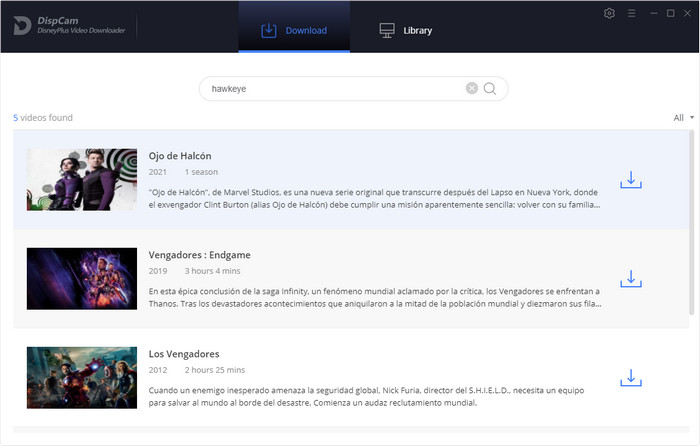The image size is (700, 446).
Task: Download Vengadores: Endgame via its download icon
Action: 631,279
